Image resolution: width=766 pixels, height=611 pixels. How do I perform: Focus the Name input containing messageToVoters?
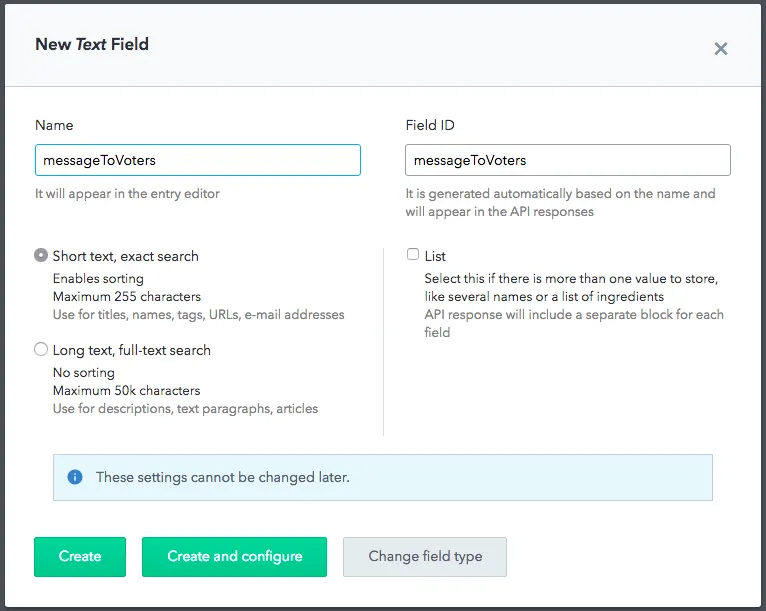click(x=198, y=160)
